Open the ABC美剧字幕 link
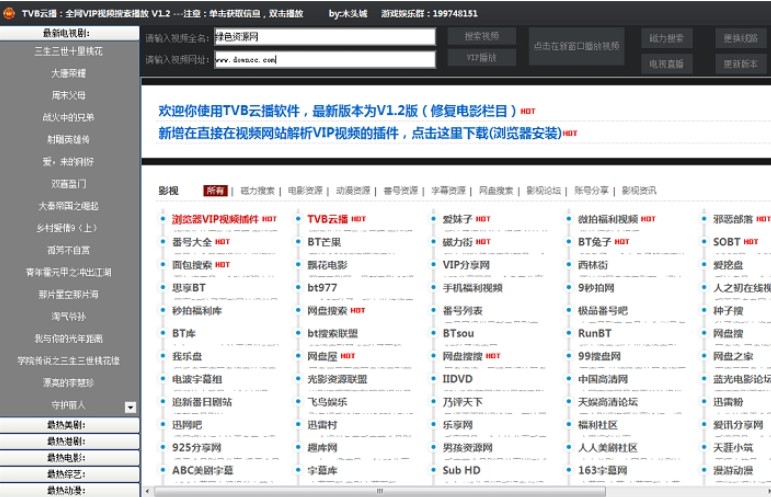The width and height of the screenshot is (771, 497). click(203, 470)
